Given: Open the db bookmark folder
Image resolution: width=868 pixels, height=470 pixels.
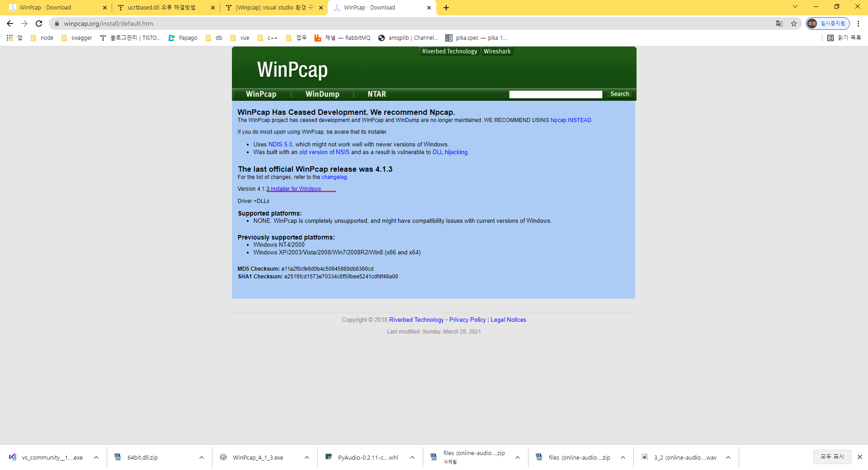Looking at the screenshot, I should (214, 38).
